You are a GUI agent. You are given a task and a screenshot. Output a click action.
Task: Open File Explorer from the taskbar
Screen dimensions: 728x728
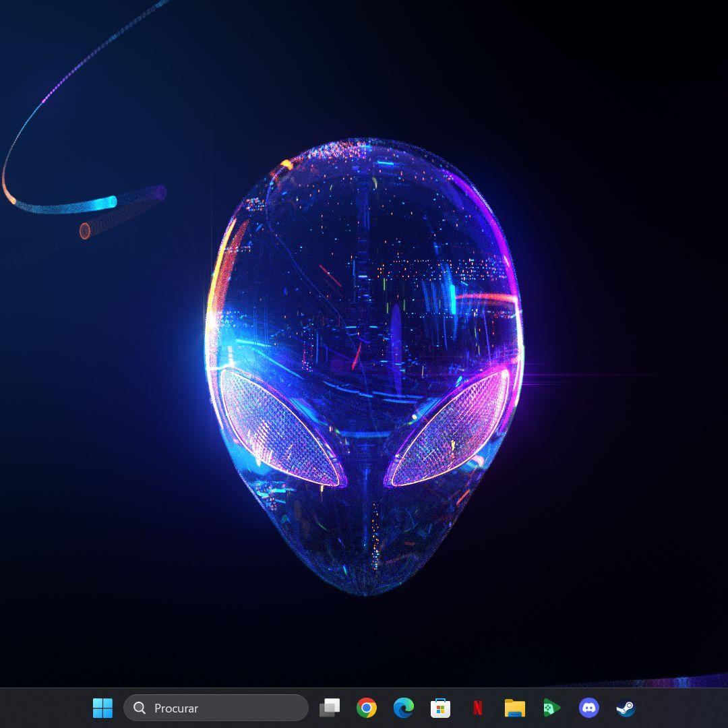point(515,708)
